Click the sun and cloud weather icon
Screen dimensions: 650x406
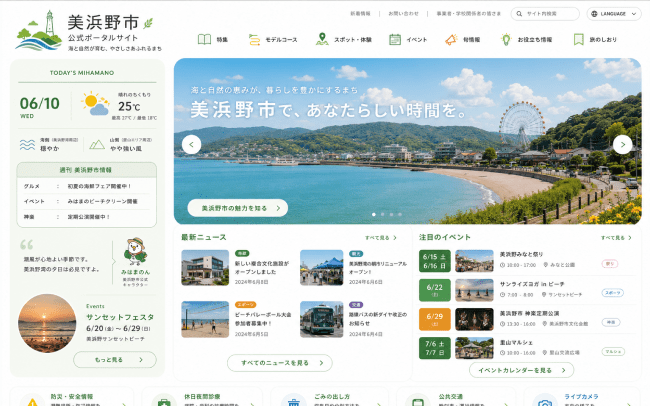[x=96, y=104]
